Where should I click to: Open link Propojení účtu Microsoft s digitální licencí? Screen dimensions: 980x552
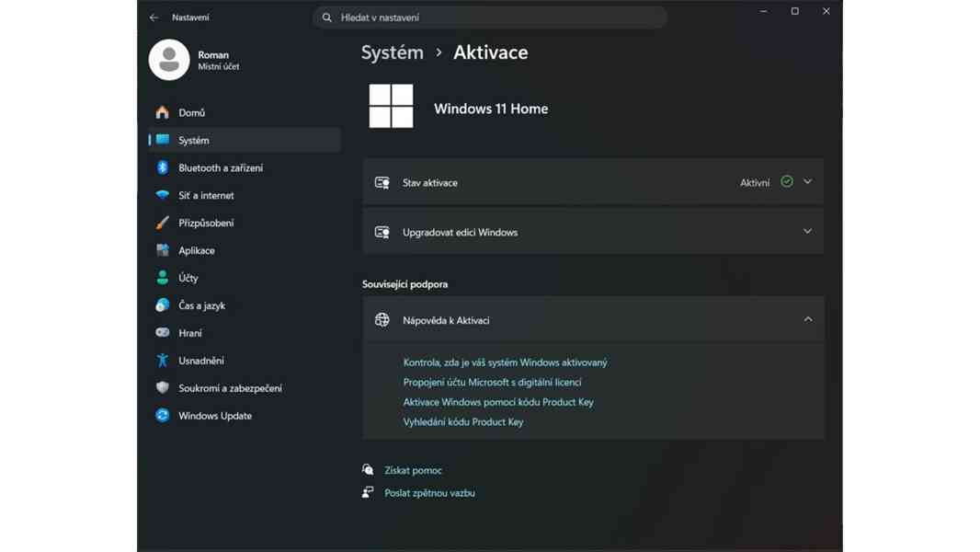point(493,382)
